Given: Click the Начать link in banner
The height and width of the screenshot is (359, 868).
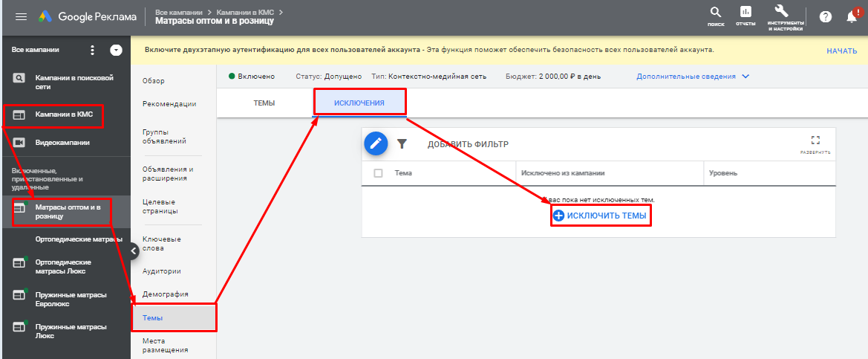Looking at the screenshot, I should (841, 51).
